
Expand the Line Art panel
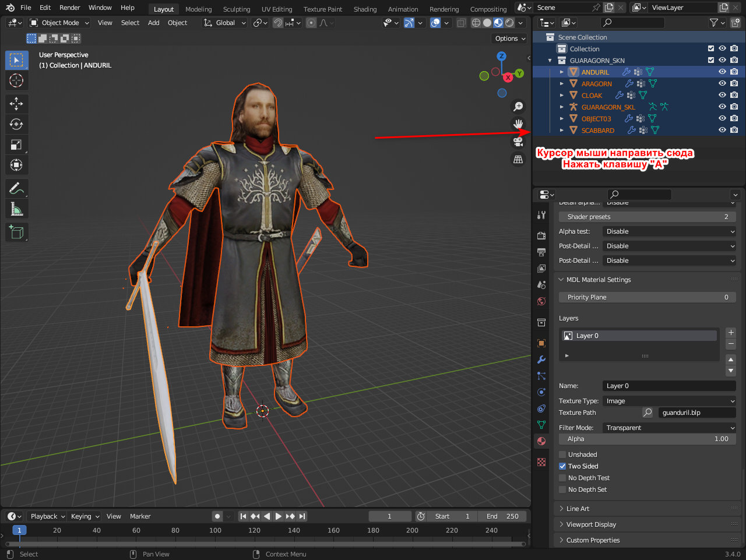pyautogui.click(x=578, y=509)
